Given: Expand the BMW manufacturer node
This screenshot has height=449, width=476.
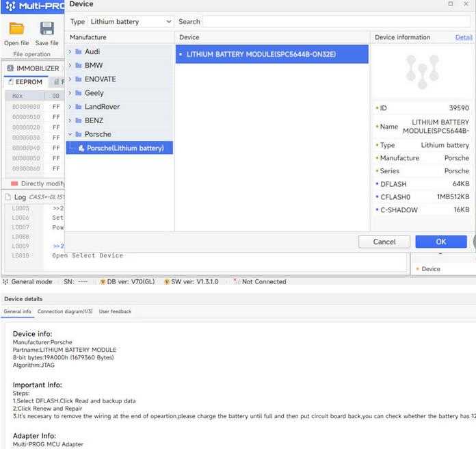Looking at the screenshot, I should click(x=70, y=66).
